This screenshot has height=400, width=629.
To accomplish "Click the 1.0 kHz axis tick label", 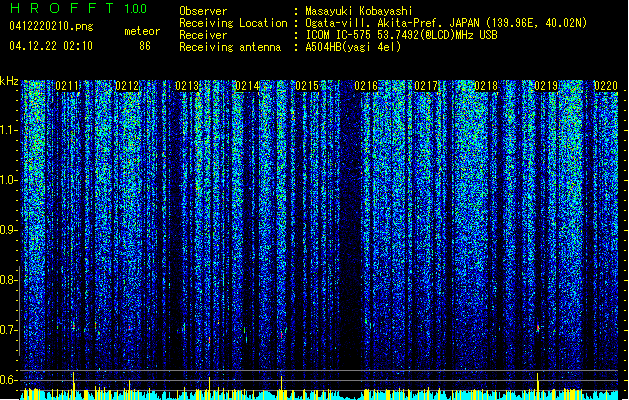I will [x=9, y=180].
